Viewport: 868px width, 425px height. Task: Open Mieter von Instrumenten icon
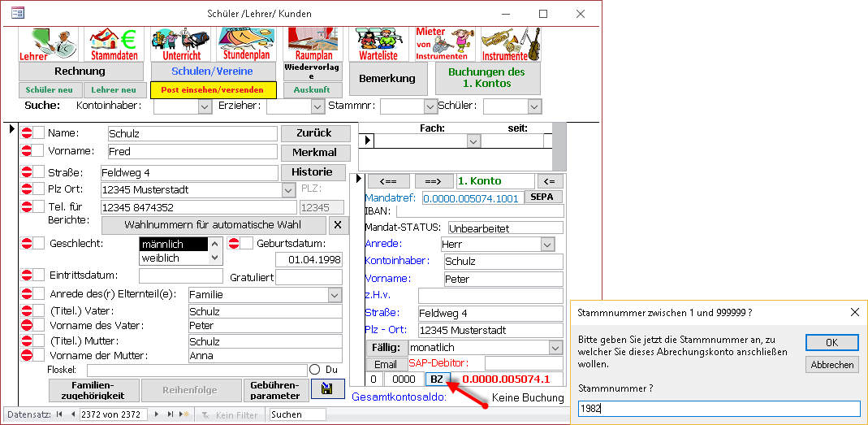click(x=445, y=44)
